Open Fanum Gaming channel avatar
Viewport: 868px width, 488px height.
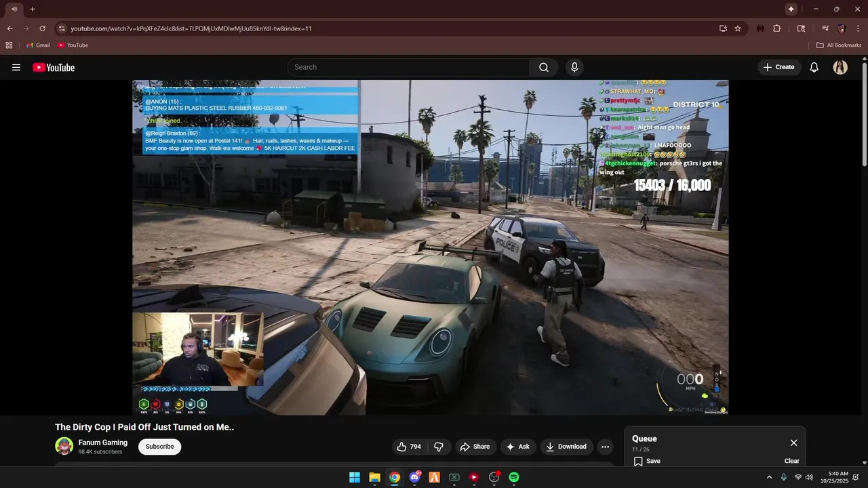pos(64,446)
